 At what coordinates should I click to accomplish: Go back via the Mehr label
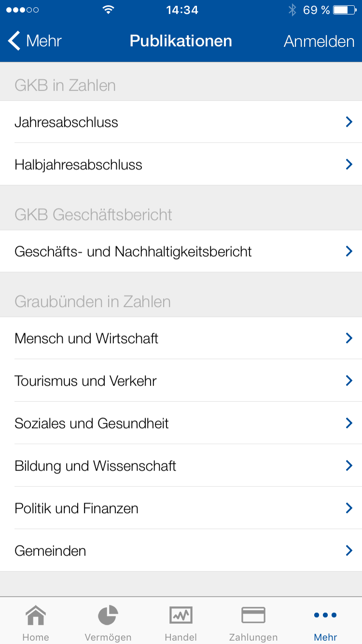click(x=44, y=41)
